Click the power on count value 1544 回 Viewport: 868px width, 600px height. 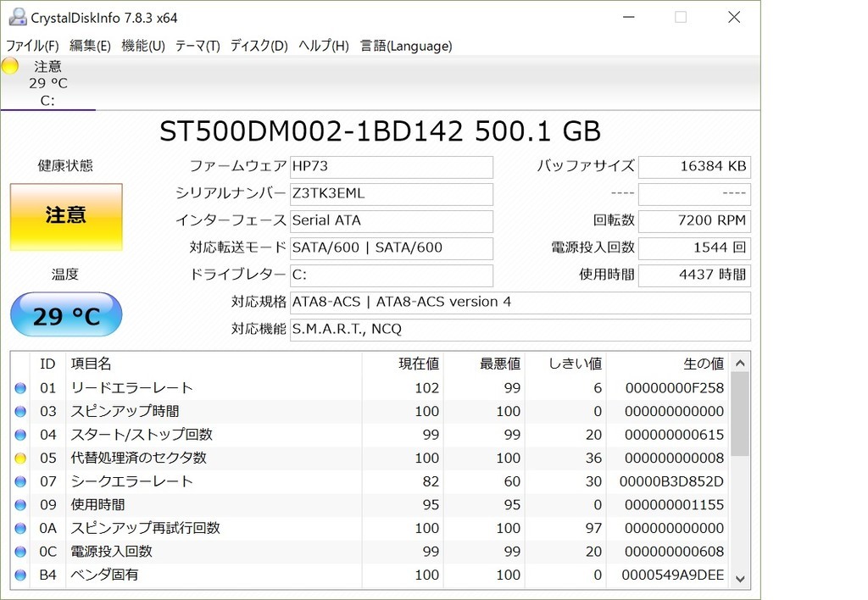(694, 248)
